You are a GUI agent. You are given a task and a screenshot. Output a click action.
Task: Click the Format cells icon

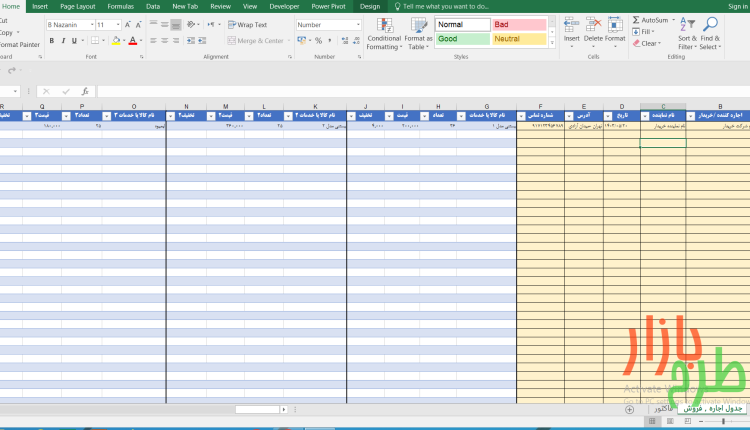(615, 25)
